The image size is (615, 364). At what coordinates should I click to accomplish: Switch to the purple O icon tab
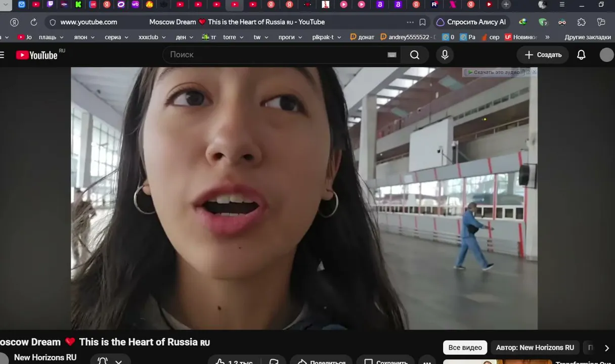[121, 5]
